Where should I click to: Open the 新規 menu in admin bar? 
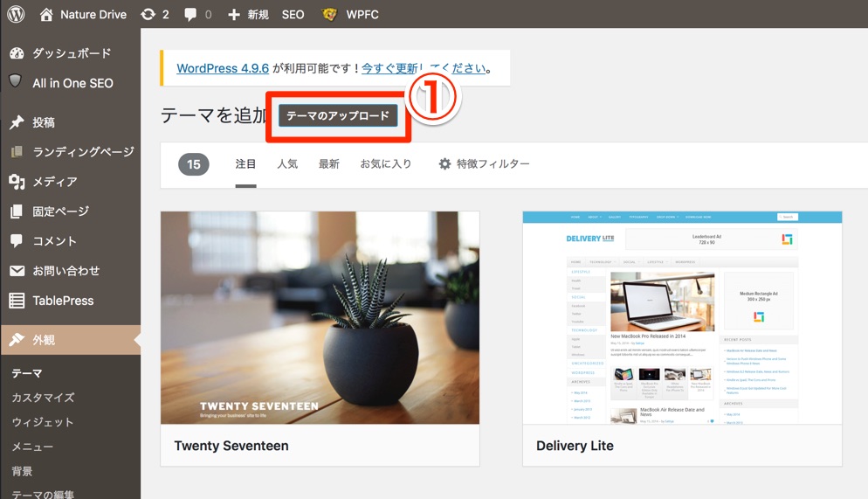pos(258,14)
